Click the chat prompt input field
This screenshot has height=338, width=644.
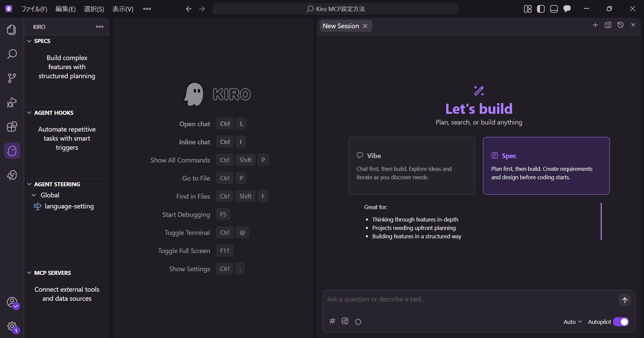(x=470, y=299)
